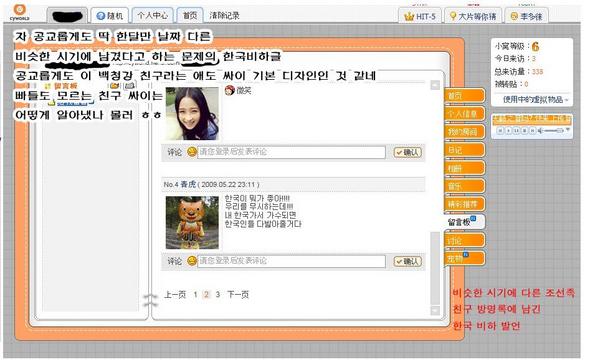Screen dimensions: 590x362
Task: Click the 大片等你猜 lightbulb button
Action: tap(473, 16)
